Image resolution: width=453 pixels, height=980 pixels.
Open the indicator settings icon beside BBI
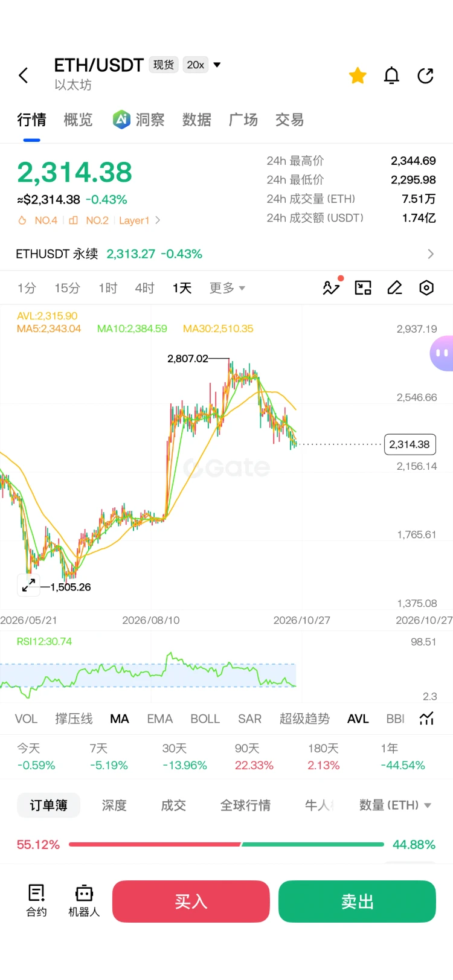pos(427,719)
